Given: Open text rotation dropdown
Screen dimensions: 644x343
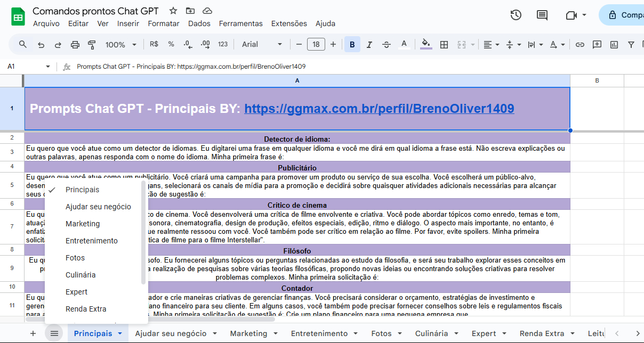Looking at the screenshot, I should 557,45.
